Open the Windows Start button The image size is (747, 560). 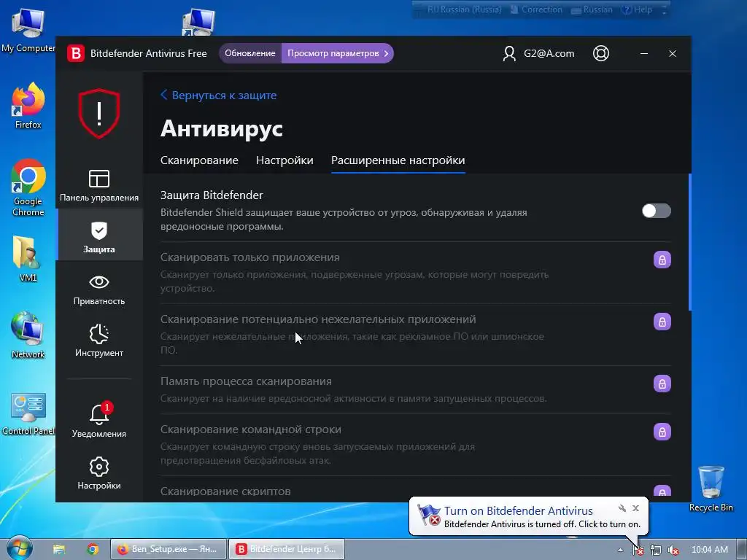click(x=19, y=548)
